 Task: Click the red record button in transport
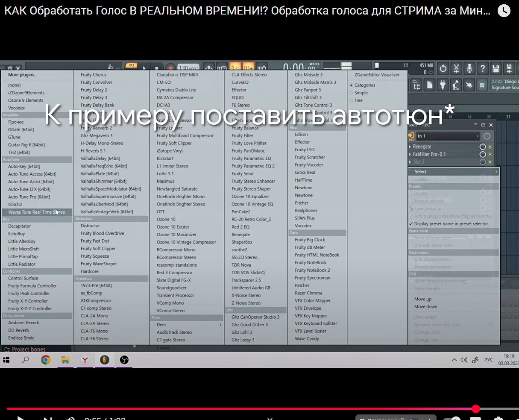(x=170, y=68)
